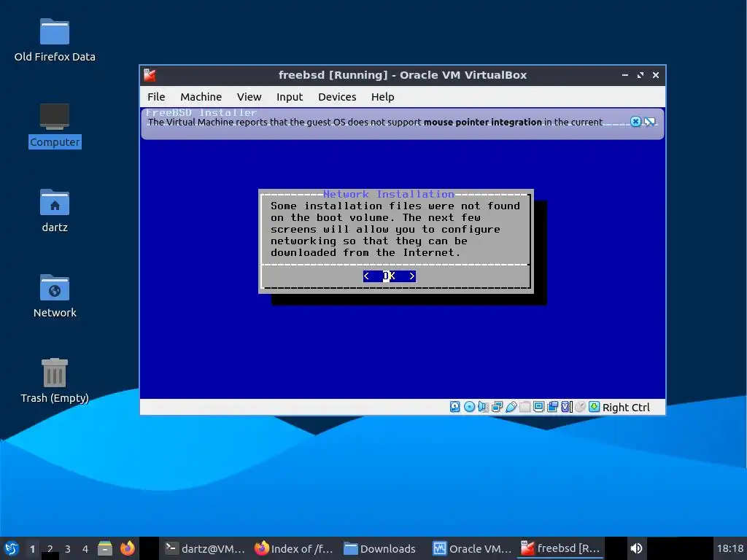Image resolution: width=747 pixels, height=560 pixels.
Task: Click the mouse integration status icon
Action: (x=580, y=407)
